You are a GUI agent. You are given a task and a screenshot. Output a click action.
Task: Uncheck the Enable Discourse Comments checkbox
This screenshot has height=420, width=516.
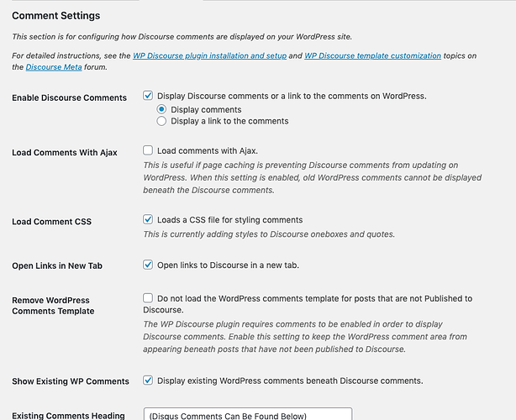click(x=148, y=96)
